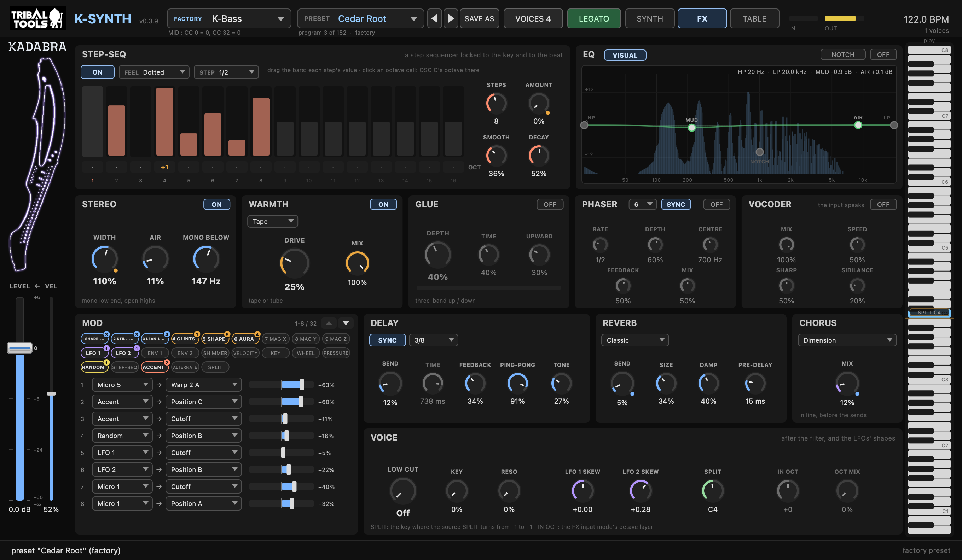Click the Voice SPLIT knob

[712, 491]
